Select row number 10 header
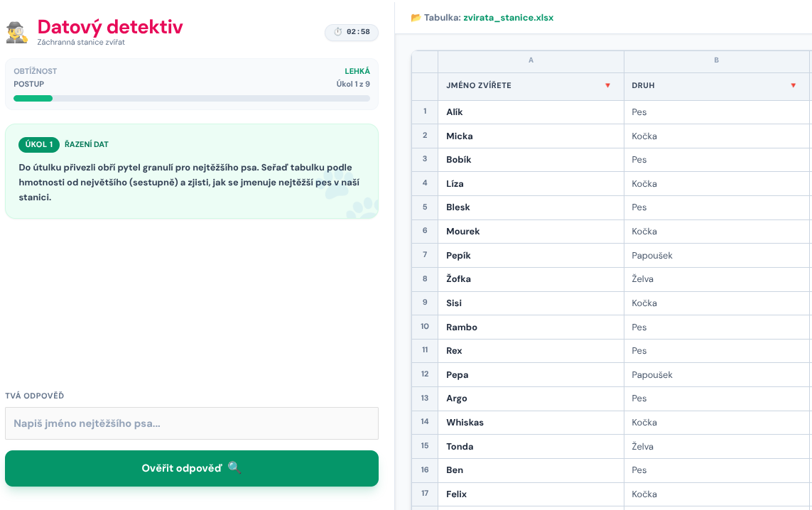 [x=425, y=327]
